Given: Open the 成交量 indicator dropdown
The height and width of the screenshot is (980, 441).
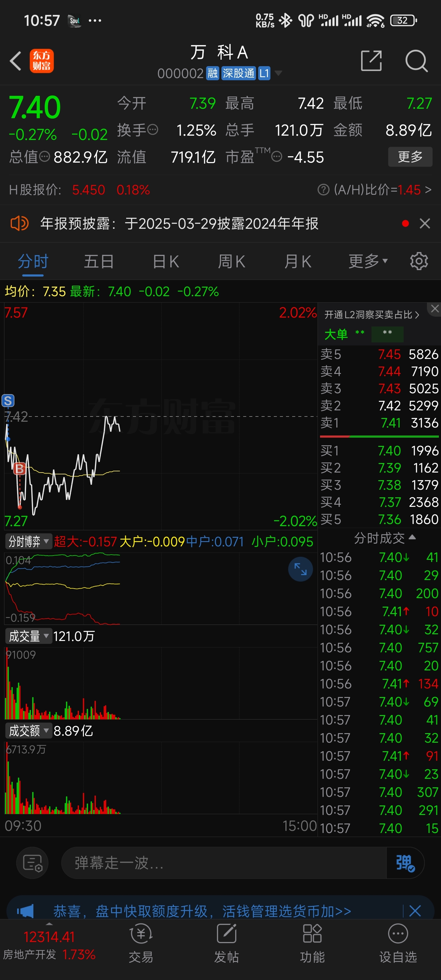Looking at the screenshot, I should [x=28, y=636].
